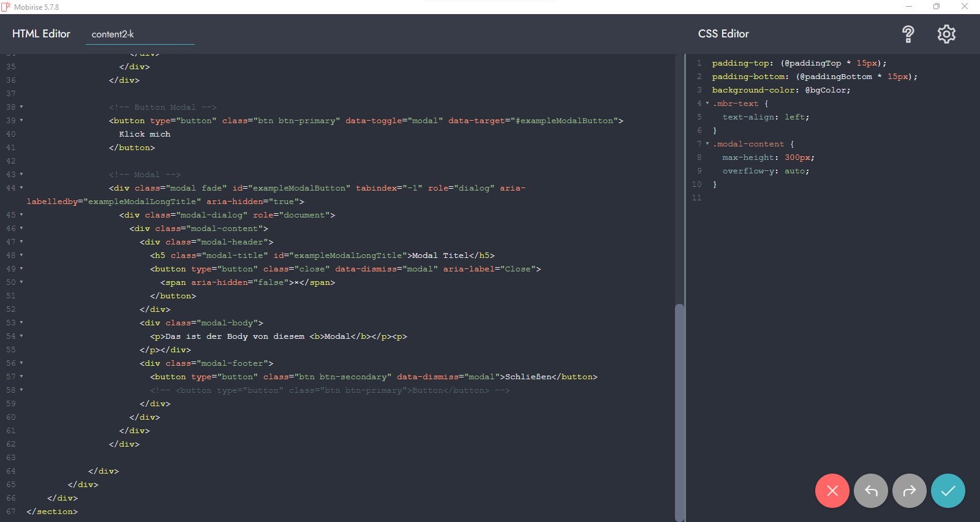980x522 pixels.
Task: Maximize the Mobirise window
Action: click(936, 7)
